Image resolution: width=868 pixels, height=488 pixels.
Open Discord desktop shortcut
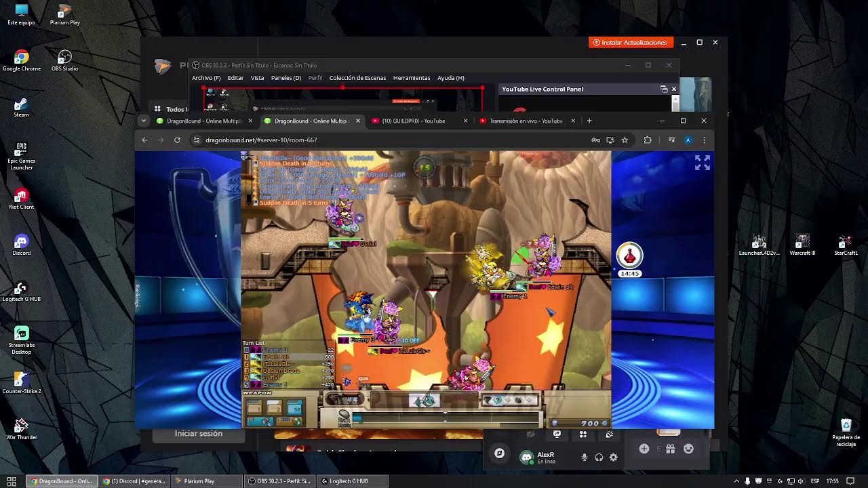click(x=22, y=245)
